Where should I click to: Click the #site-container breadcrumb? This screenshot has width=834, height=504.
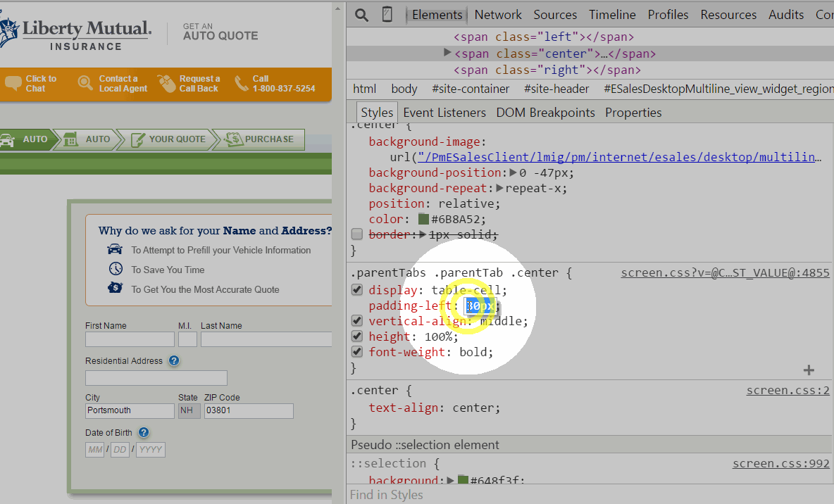click(x=471, y=89)
